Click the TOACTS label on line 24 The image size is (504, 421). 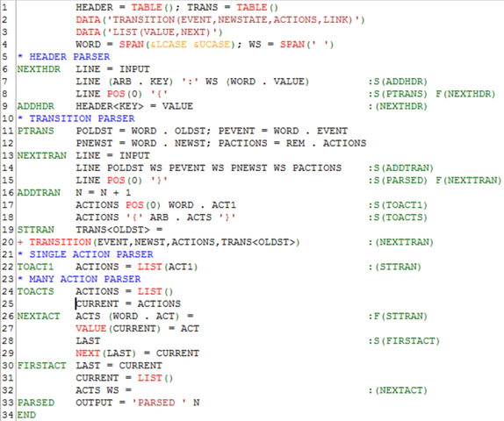[36, 291]
